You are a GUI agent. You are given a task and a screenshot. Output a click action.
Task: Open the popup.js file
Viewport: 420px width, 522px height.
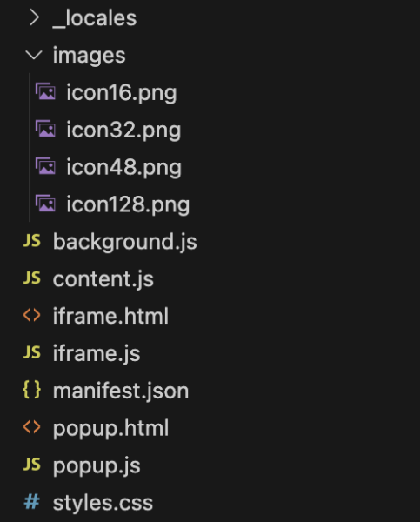tap(97, 465)
